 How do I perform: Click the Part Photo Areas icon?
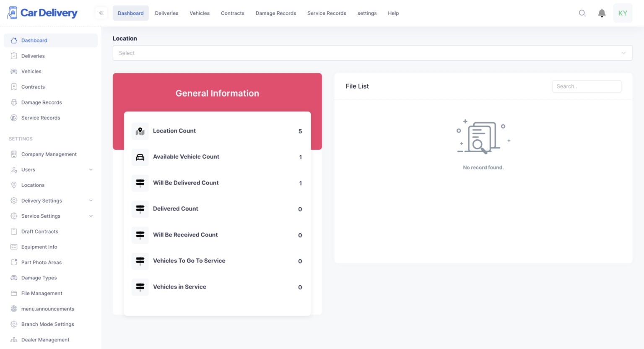pos(14,262)
